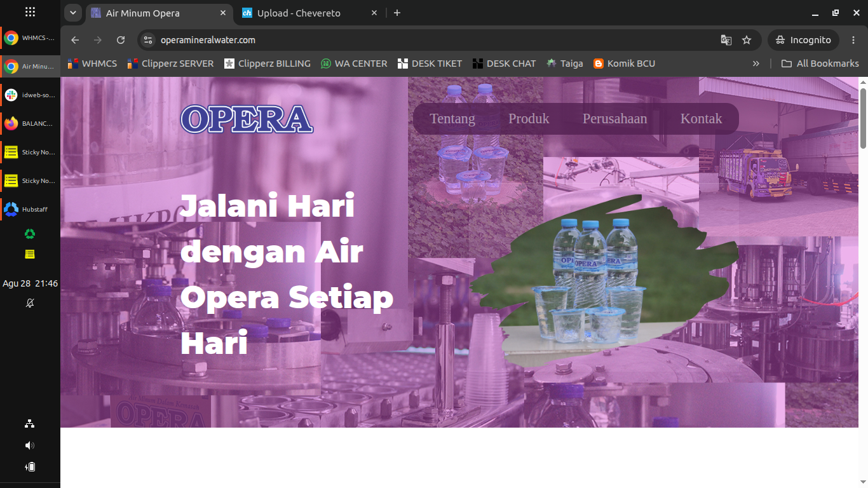Focus the Air Minum Chrome window in dock
This screenshot has height=488, width=868.
click(30, 67)
